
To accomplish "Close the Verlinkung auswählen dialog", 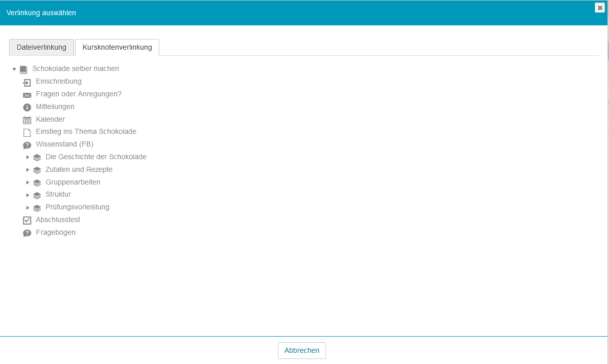I will click(x=599, y=8).
